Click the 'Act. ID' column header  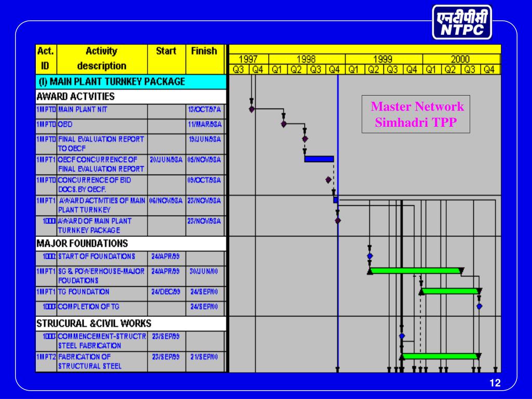point(46,59)
